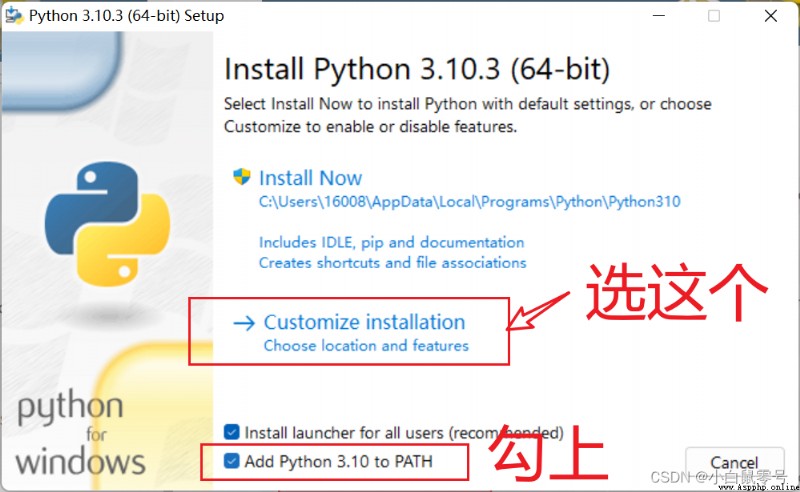Click the Install Now option
The image size is (800, 492).
point(310,178)
